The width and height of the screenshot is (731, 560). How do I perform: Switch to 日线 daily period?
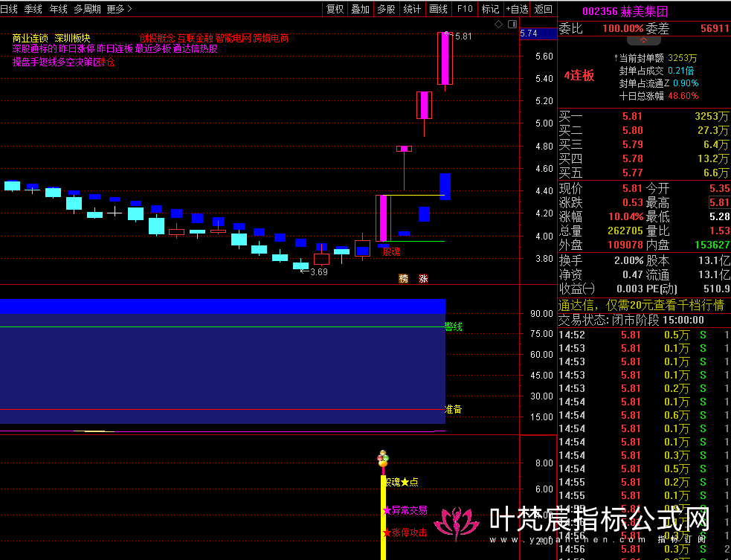click(9, 9)
